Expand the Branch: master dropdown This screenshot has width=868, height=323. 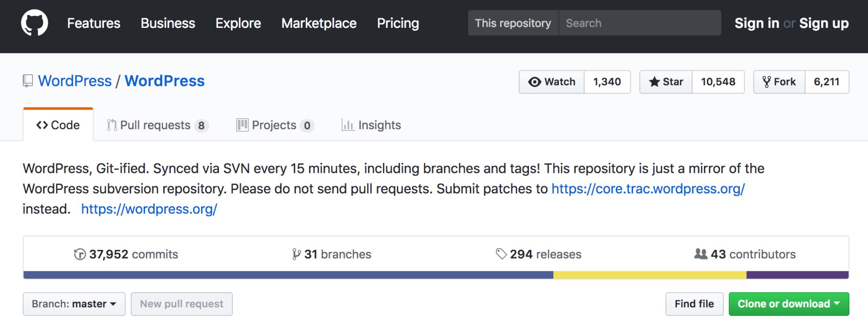coord(74,304)
